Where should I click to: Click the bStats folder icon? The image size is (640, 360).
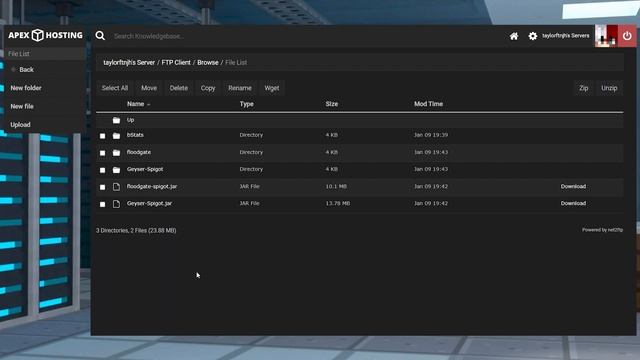pos(116,136)
